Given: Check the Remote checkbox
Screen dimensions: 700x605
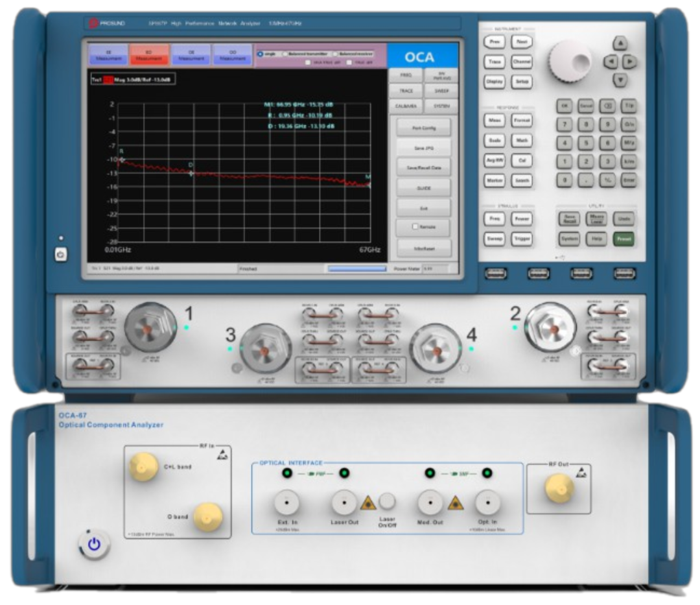Looking at the screenshot, I should point(415,227).
